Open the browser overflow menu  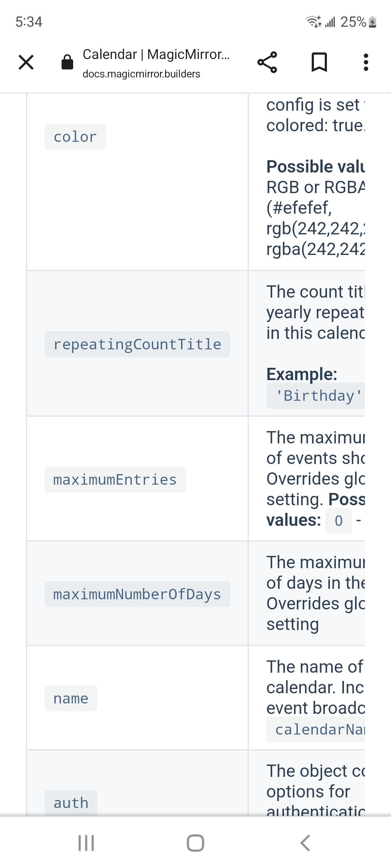click(366, 62)
